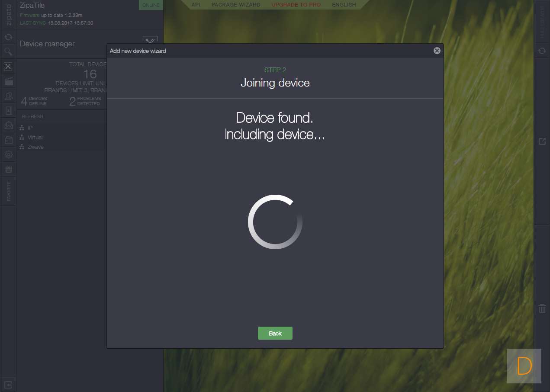Click the ONLINE status badge
The width and height of the screenshot is (550, 392).
pos(151,5)
